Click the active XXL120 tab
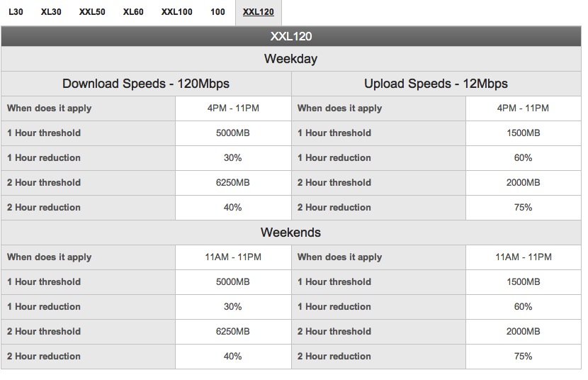Viewport: 588px width, 380px height. 259,12
